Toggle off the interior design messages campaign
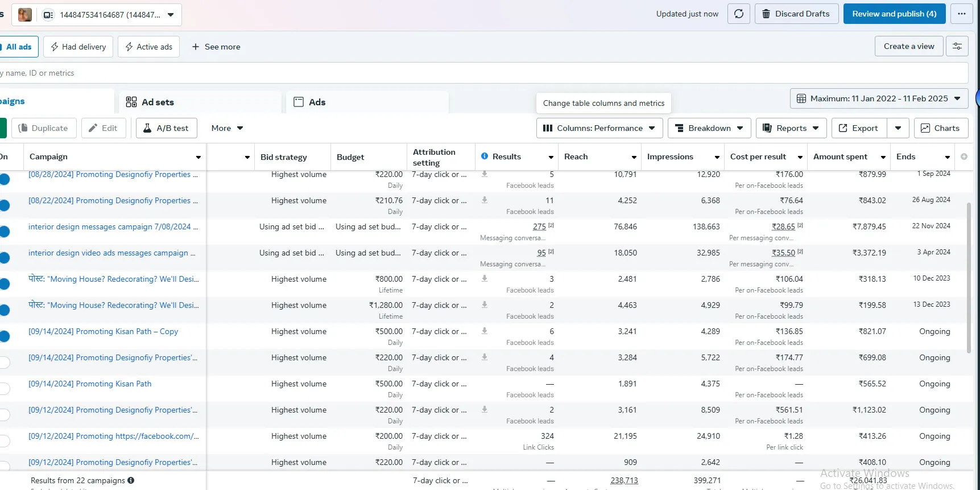Image resolution: width=980 pixels, height=490 pixels. coord(5,232)
